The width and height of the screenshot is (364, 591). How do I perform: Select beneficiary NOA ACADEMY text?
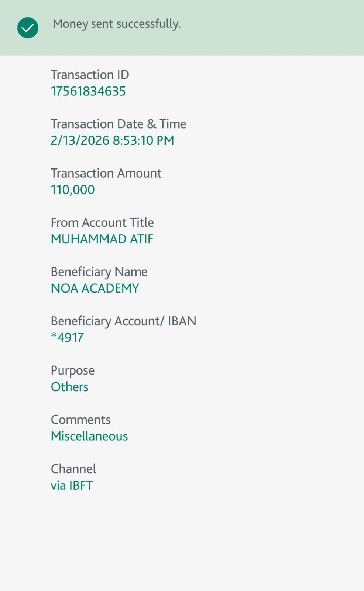pyautogui.click(x=95, y=288)
